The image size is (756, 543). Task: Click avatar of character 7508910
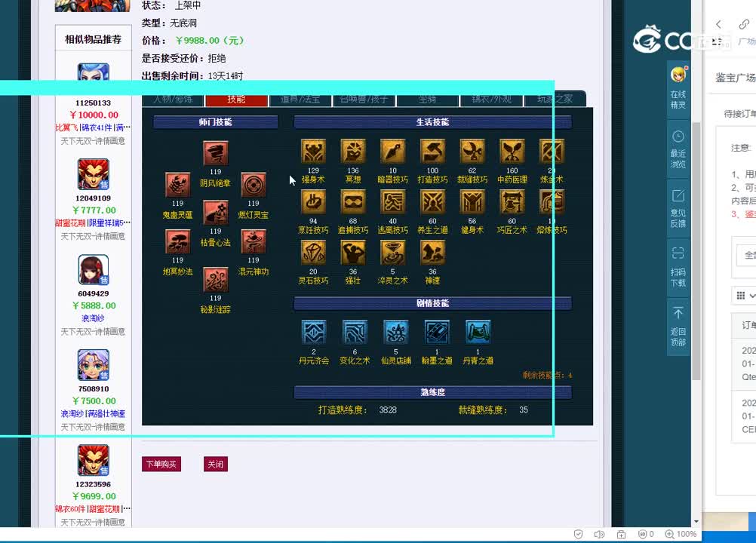[93, 365]
